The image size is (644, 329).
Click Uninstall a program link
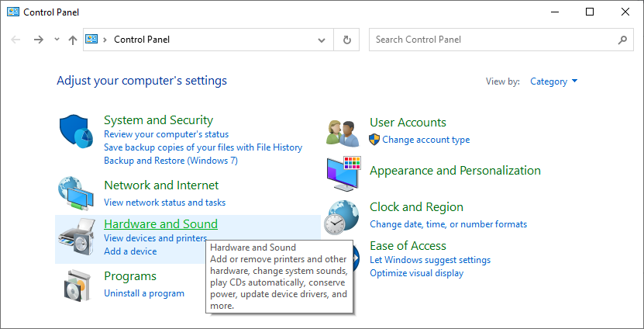click(144, 293)
